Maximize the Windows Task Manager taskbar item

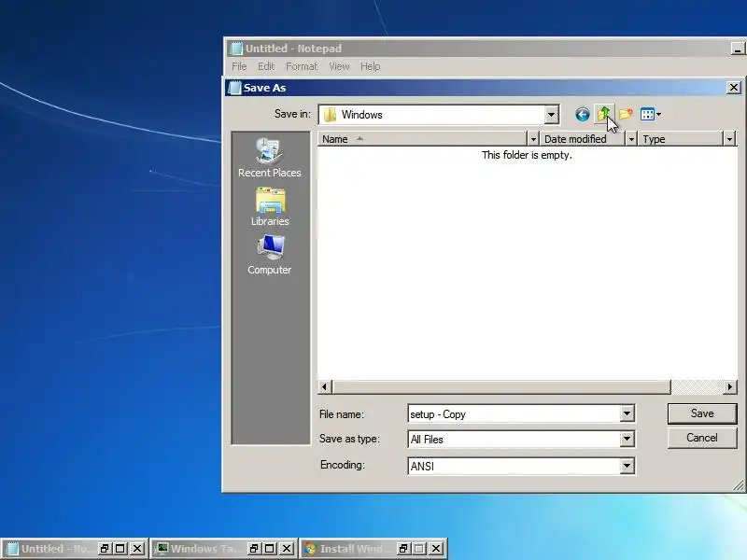(x=270, y=549)
